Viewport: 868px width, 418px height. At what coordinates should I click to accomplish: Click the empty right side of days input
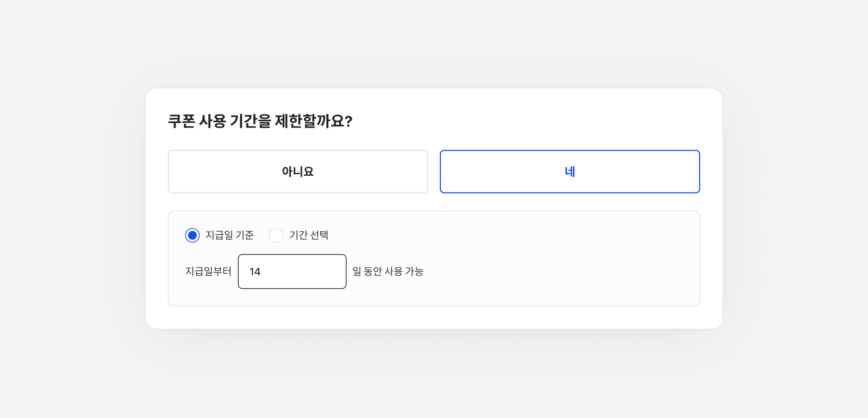point(323,271)
